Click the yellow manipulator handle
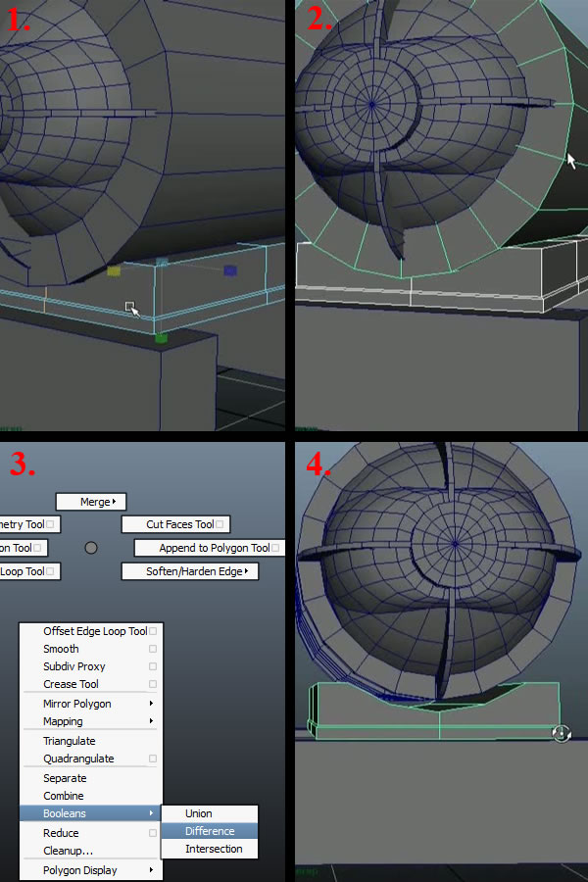The width and height of the screenshot is (588, 882). (114, 270)
